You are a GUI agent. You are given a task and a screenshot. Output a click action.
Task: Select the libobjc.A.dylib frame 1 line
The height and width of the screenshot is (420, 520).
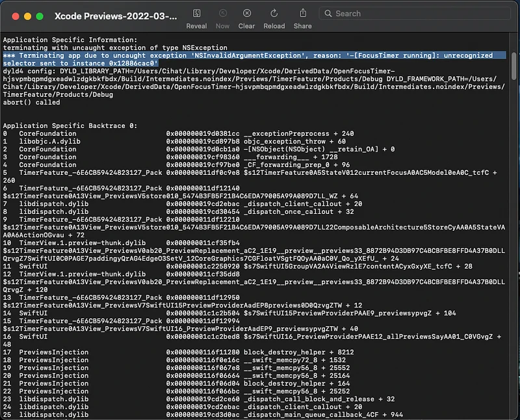pos(97,141)
